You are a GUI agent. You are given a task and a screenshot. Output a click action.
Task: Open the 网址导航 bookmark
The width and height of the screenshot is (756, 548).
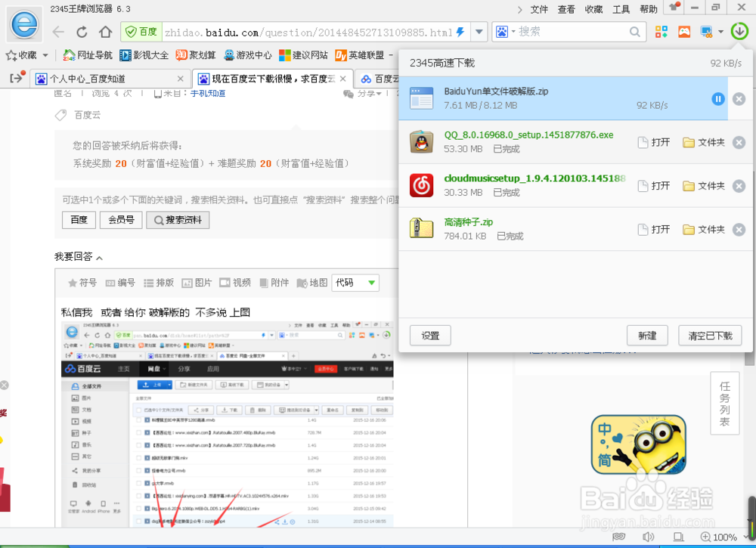[x=88, y=55]
